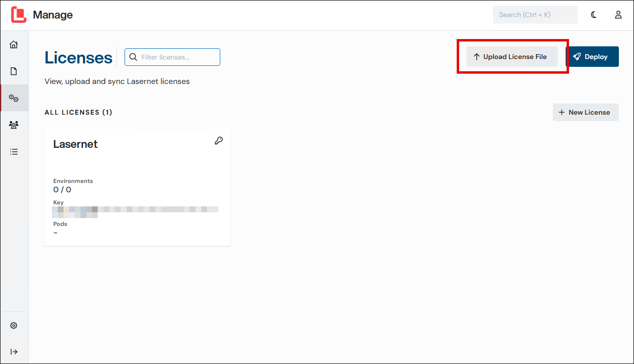Open the Lasernet license card
Screen dimensions: 634x364
tap(137, 187)
